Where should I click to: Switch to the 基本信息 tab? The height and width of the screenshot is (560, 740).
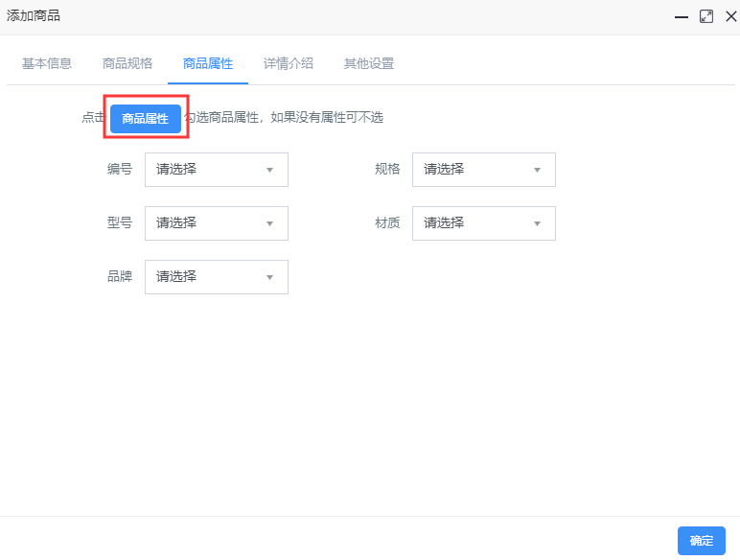[47, 63]
